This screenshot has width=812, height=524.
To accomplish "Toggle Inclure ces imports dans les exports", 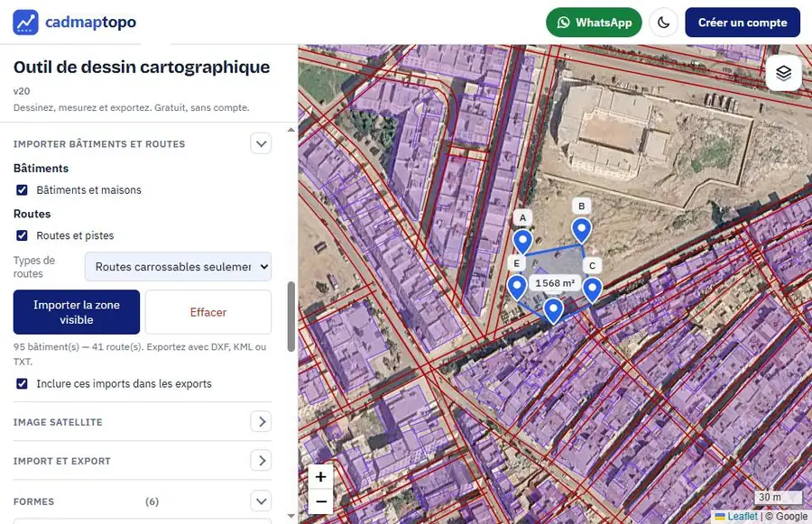I will pyautogui.click(x=22, y=383).
